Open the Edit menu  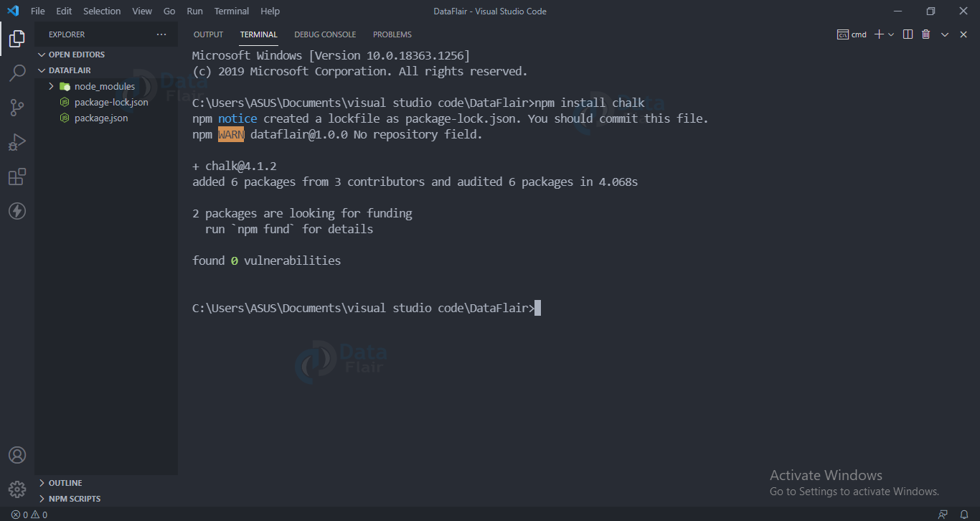64,11
